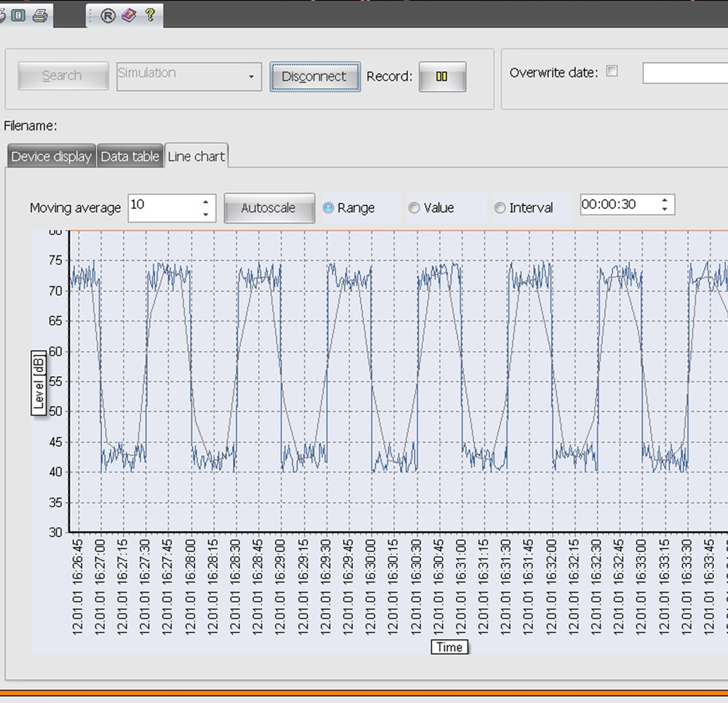Switch to the Device display tab
The height and width of the screenshot is (703, 728).
click(x=51, y=156)
